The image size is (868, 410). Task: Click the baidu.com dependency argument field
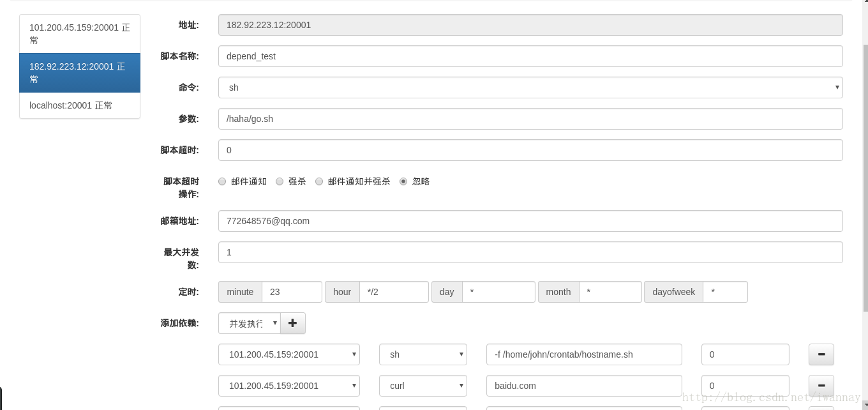click(x=584, y=386)
